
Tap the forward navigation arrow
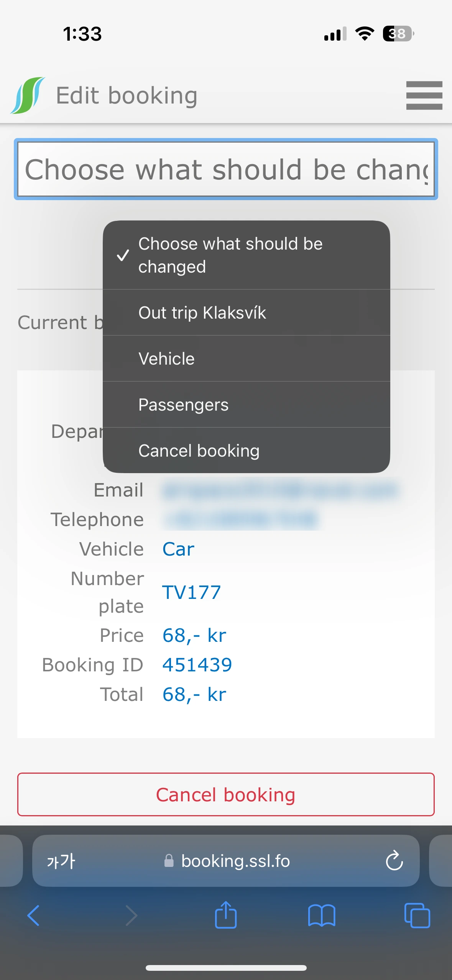(x=131, y=916)
